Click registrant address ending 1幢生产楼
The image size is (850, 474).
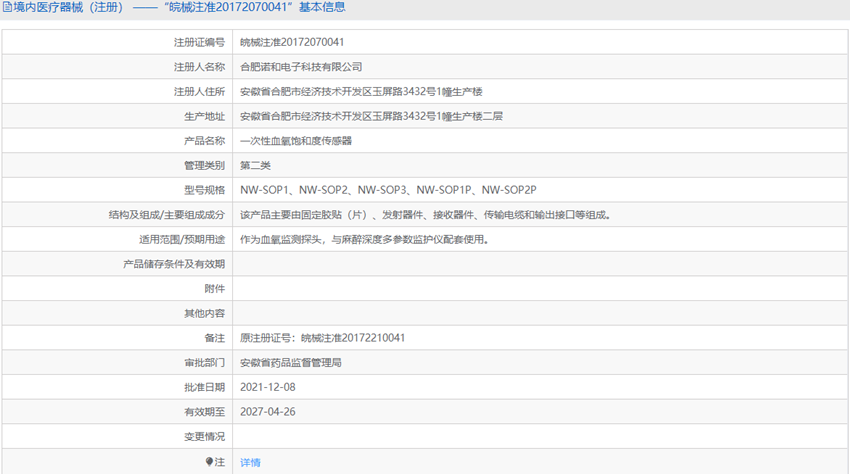click(361, 92)
